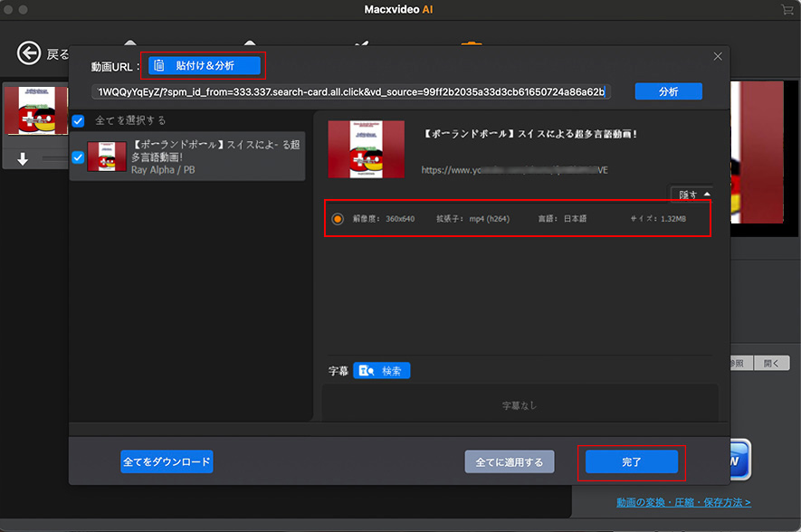Image resolution: width=801 pixels, height=532 pixels.
Task: Select the 360x640 mp4 resolution radio button
Action: click(336, 218)
